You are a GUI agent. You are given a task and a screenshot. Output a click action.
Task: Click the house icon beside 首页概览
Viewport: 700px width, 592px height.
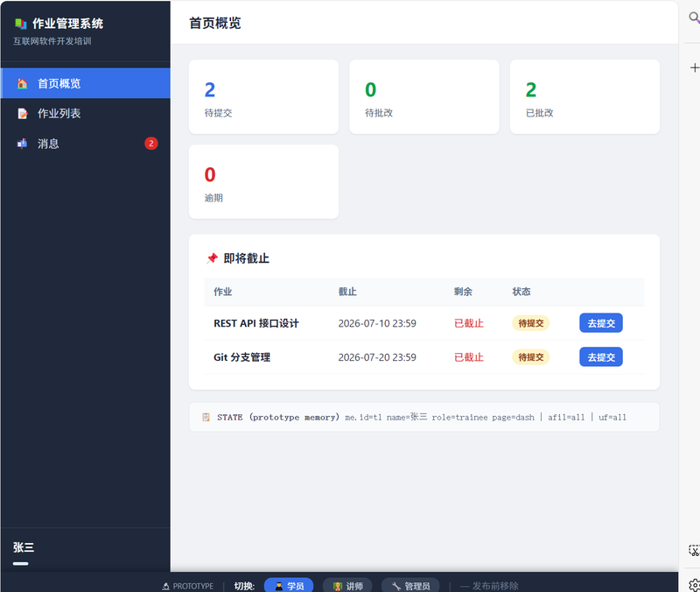tap(22, 83)
